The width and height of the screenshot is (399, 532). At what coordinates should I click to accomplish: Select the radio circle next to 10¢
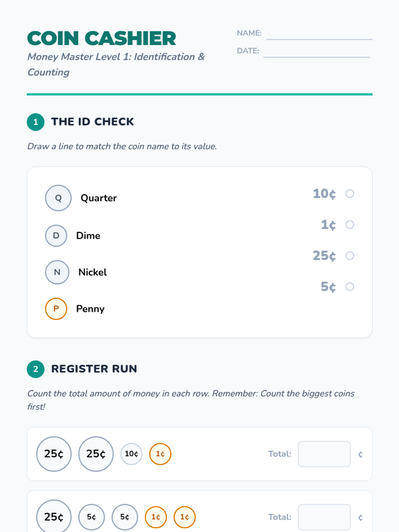point(350,194)
